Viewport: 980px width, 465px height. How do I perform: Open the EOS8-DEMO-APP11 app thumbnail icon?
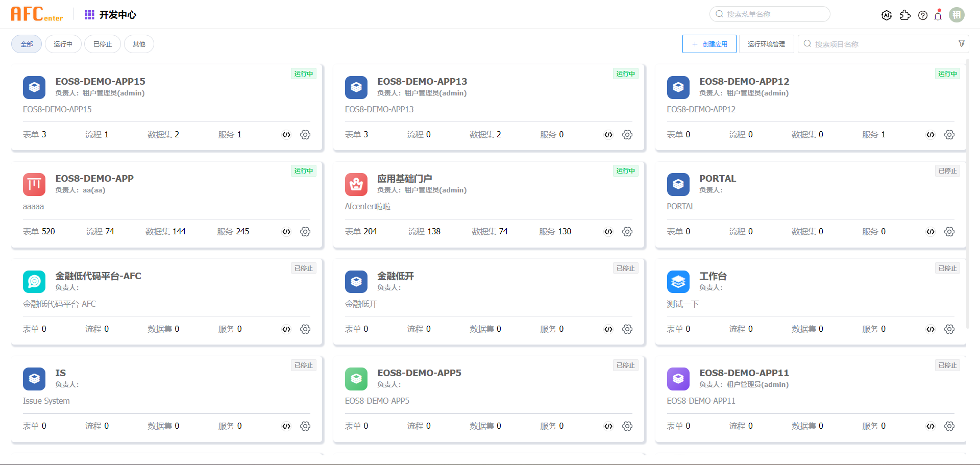tap(678, 379)
